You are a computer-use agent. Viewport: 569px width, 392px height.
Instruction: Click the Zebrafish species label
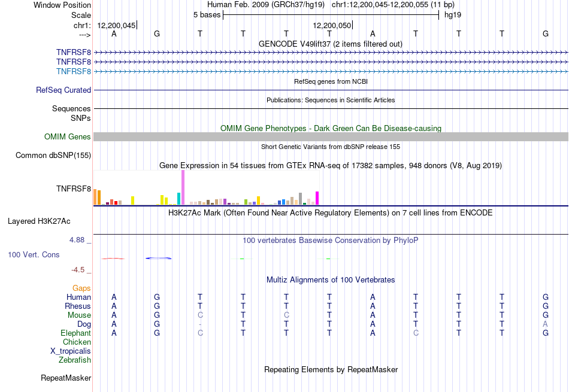(75, 360)
